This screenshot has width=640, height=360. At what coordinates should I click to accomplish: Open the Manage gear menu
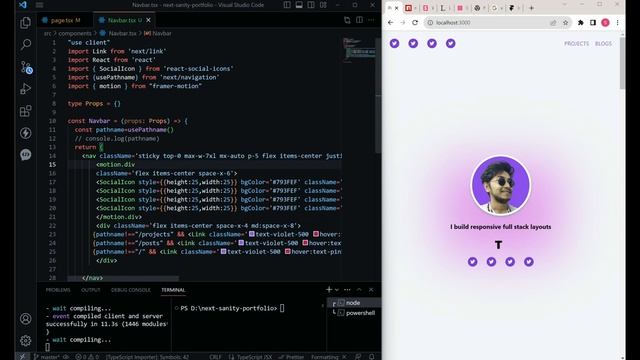click(25, 340)
